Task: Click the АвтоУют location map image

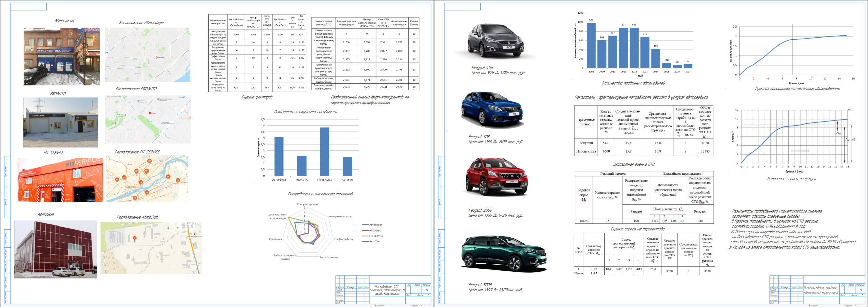Action: (151, 248)
